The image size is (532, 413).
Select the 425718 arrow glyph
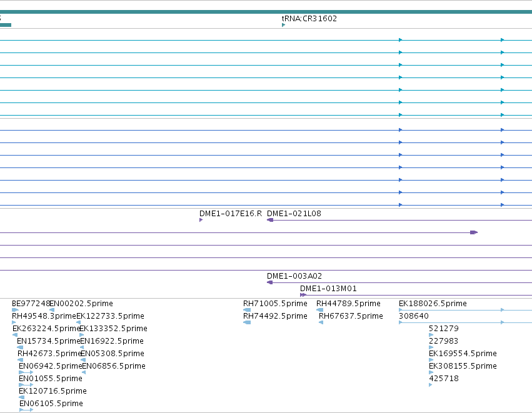431,385
